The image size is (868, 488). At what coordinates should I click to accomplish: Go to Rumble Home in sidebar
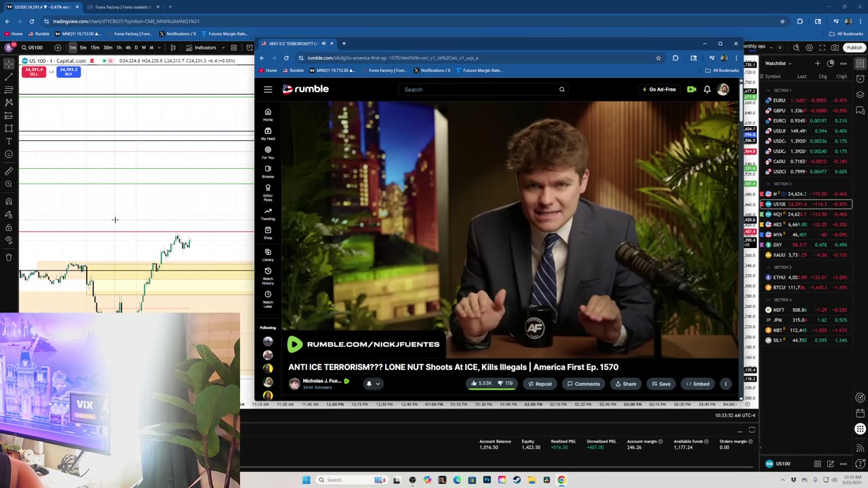[x=268, y=114]
